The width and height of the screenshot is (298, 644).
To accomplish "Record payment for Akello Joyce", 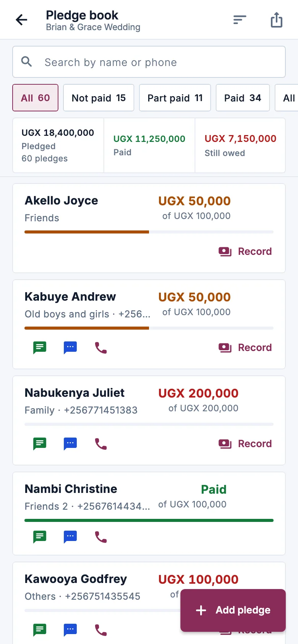I will (x=245, y=251).
